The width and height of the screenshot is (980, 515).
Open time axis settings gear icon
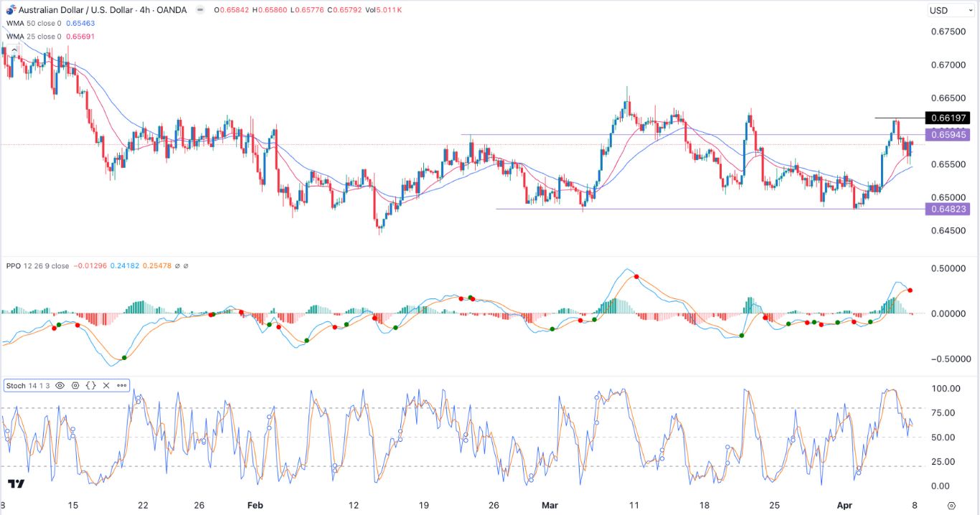(x=951, y=505)
